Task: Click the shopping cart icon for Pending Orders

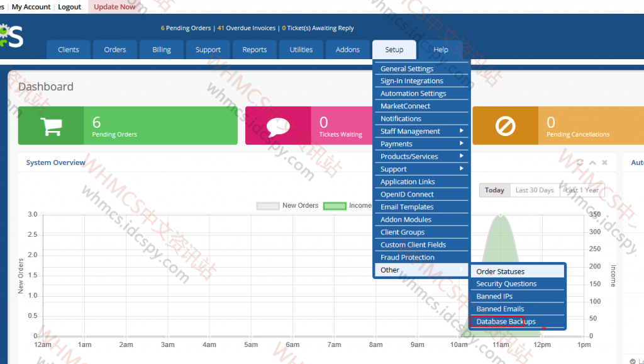Action: (51, 126)
